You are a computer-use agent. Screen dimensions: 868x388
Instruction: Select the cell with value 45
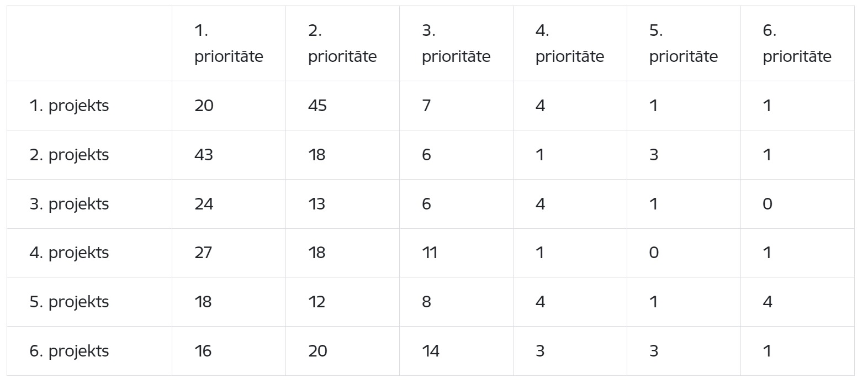[x=342, y=106]
